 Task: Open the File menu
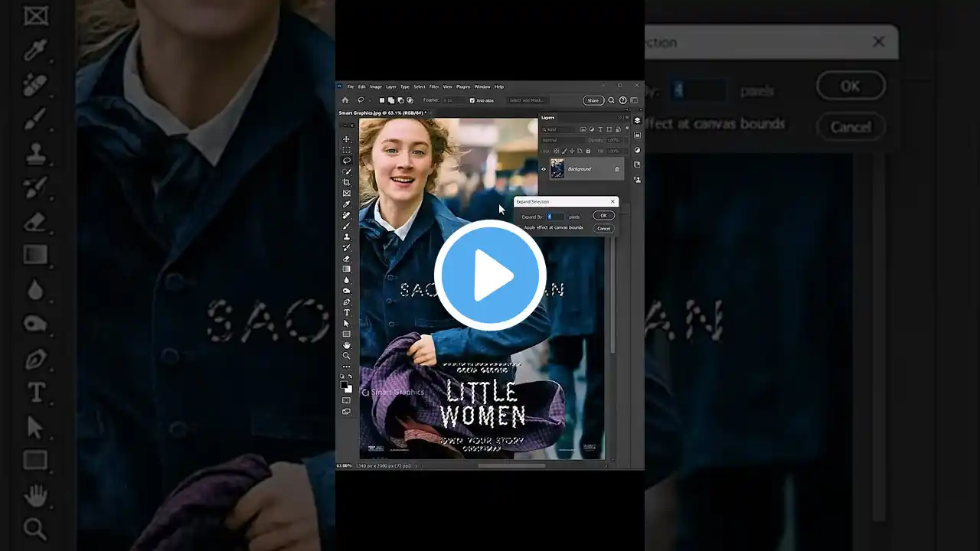351,86
